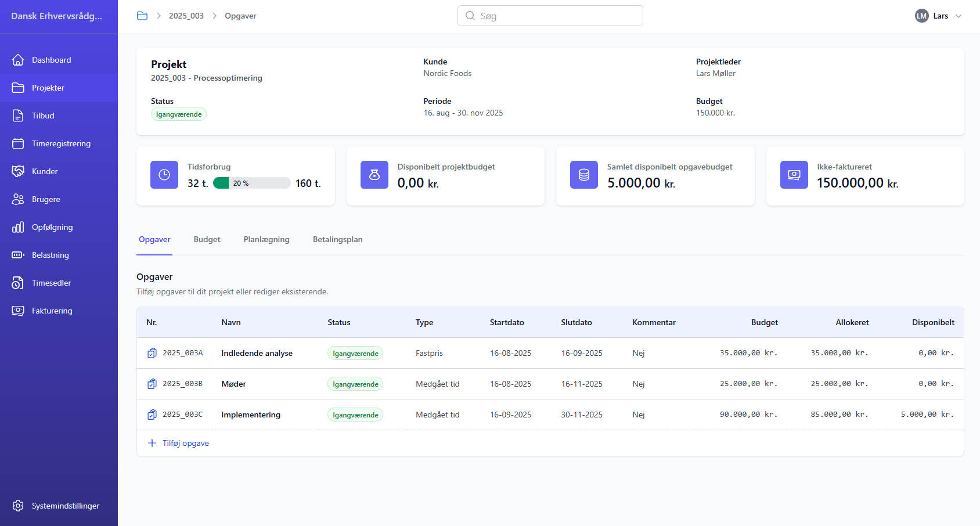Click Igangværende badge in Møder row
This screenshot has height=526, width=980.
click(355, 384)
